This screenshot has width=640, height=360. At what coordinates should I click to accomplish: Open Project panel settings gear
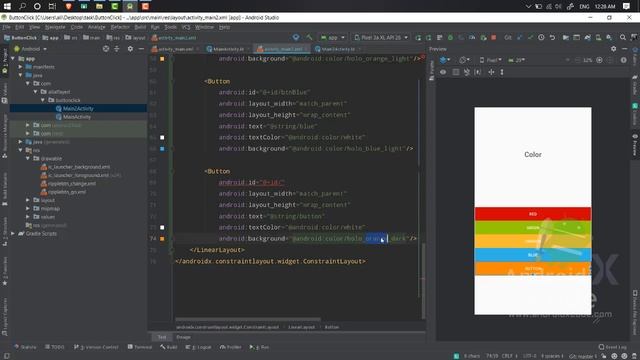[x=130, y=49]
